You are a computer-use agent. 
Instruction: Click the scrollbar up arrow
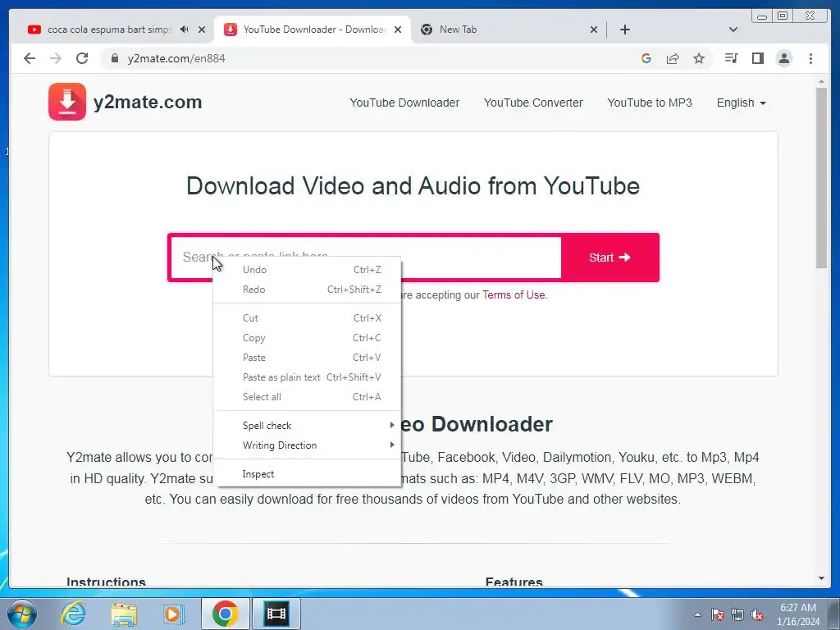821,82
